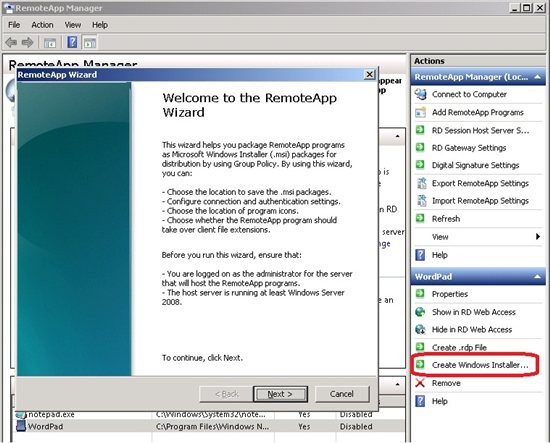Open the File menu
550x443 pixels.
click(x=14, y=25)
